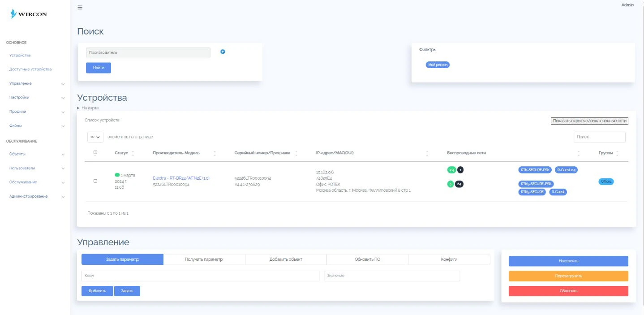
Task: Expand the Файлы sidebar menu
Action: (37, 126)
